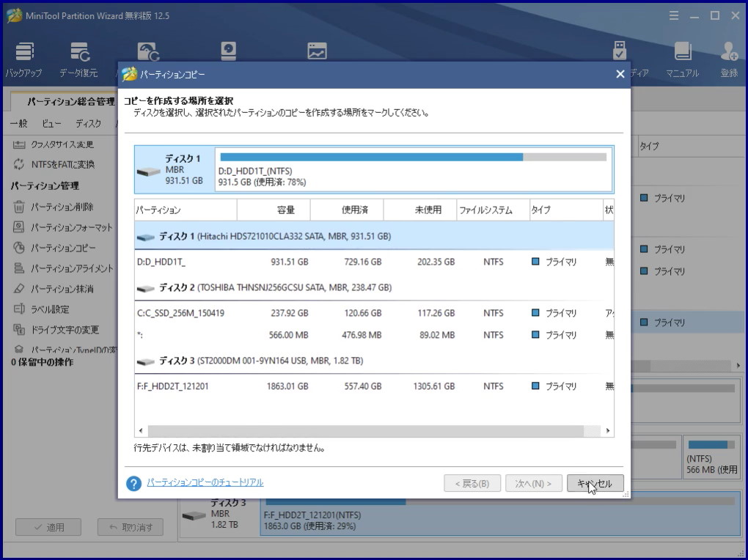
Task: Sort by ファイルシステム column header
Action: 494,210
